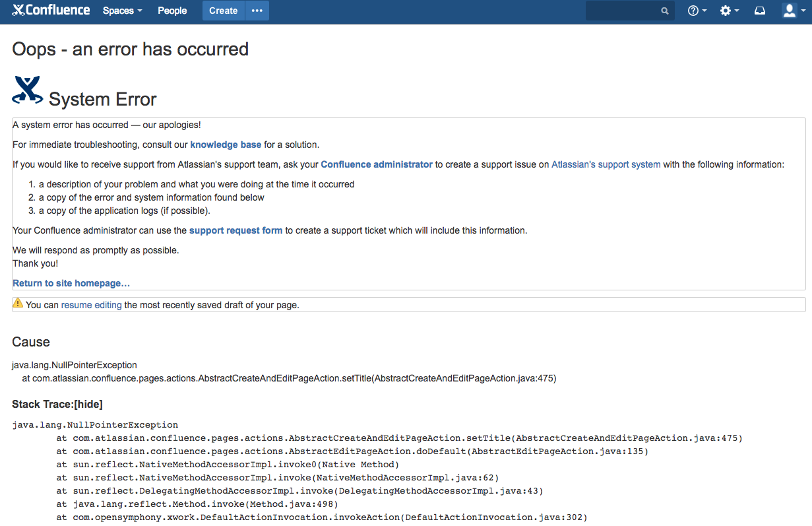812x526 pixels.
Task: Open the ellipsis create-from-template button
Action: 257,11
